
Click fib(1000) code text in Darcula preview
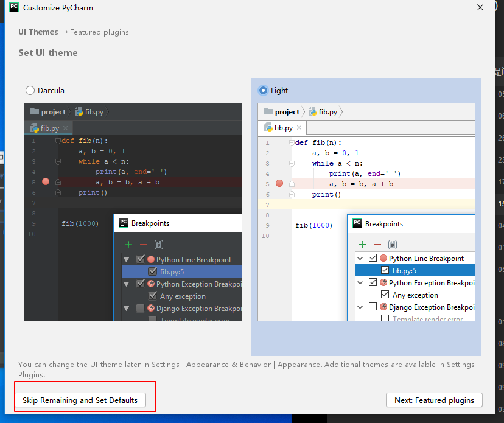(80, 223)
